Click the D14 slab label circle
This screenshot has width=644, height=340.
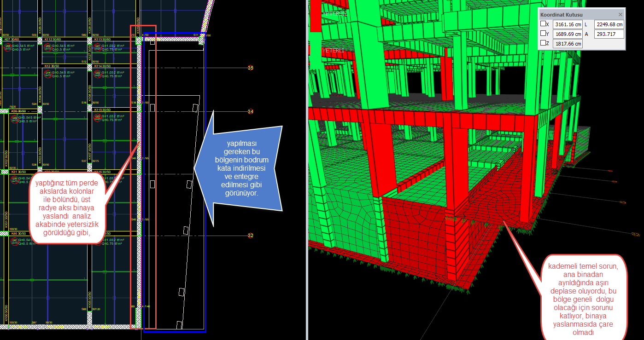(47, 73)
